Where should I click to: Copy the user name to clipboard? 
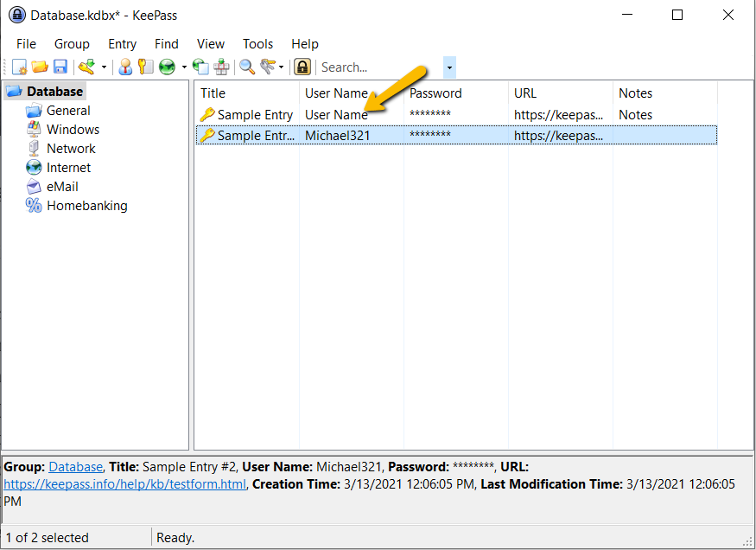click(124, 67)
